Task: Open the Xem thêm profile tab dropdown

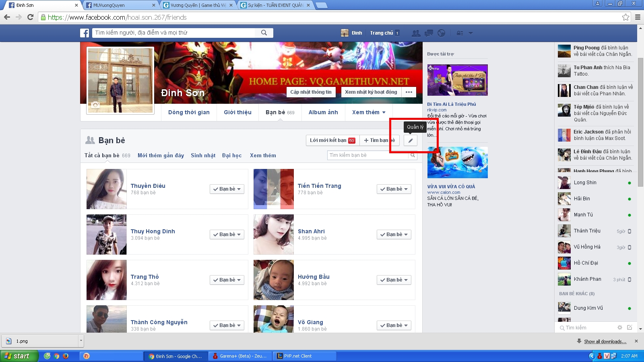Action: click(x=369, y=113)
